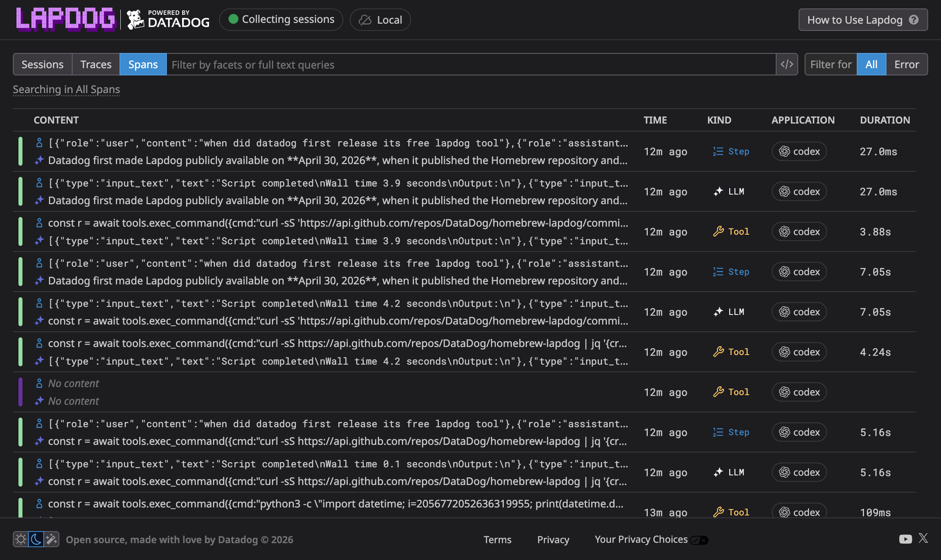The width and height of the screenshot is (941, 560).
Task: Click the DURATION column header
Action: point(885,120)
